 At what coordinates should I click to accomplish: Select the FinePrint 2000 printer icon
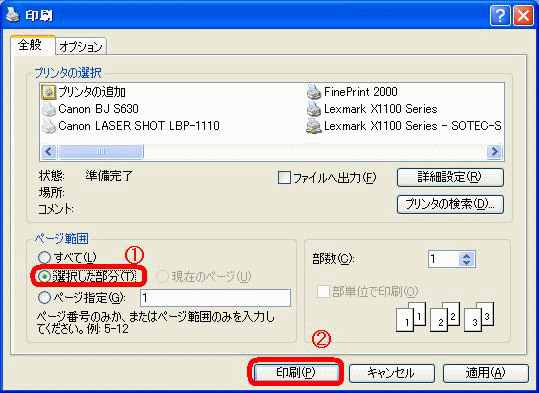314,92
